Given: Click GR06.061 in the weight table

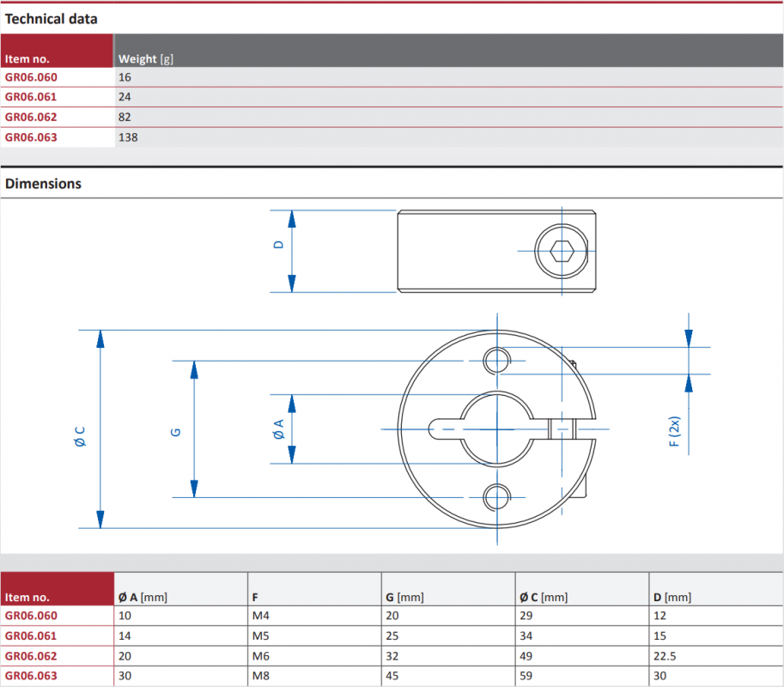Looking at the screenshot, I should 31,97.
